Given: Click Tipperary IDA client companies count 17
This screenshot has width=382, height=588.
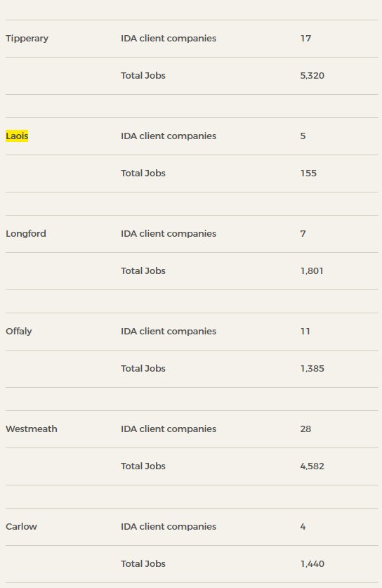Looking at the screenshot, I should (x=305, y=38).
